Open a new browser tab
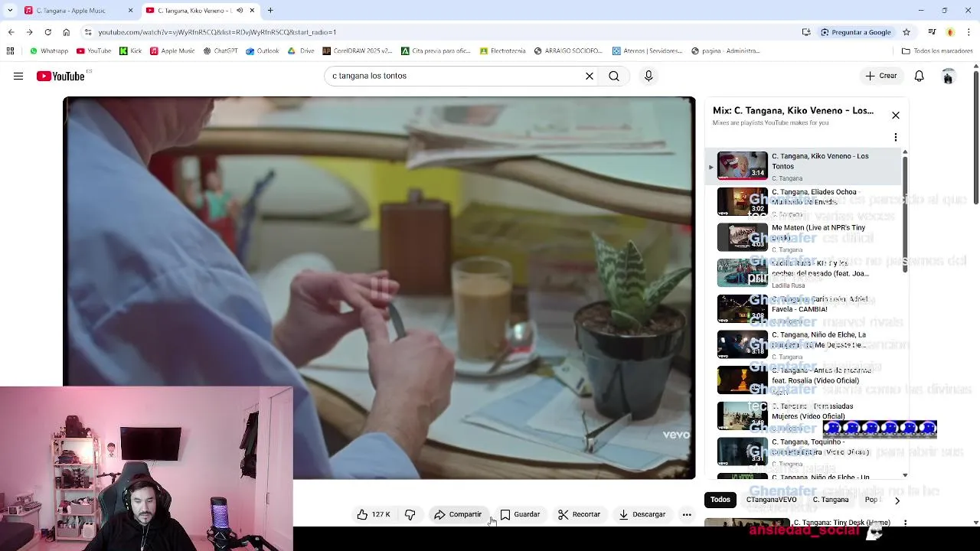 270,11
